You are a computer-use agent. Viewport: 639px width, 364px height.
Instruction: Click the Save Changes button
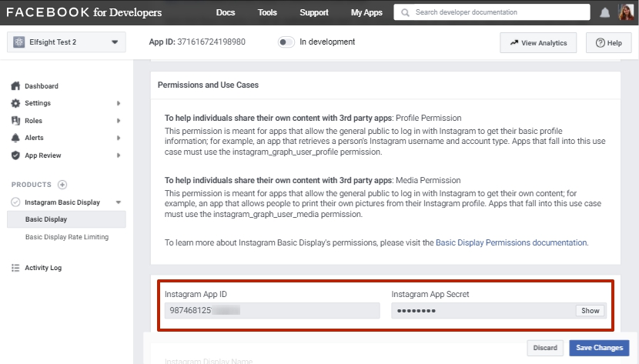coord(599,348)
